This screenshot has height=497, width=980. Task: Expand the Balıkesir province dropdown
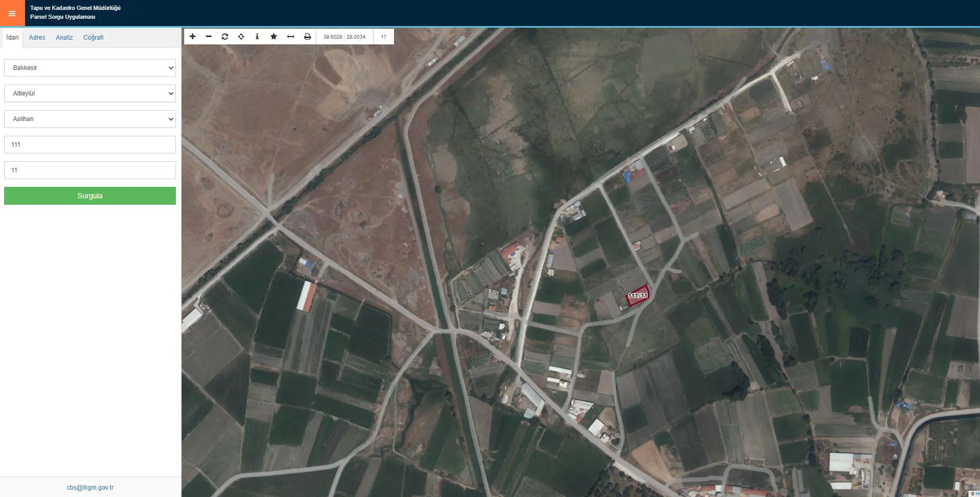[x=90, y=68]
